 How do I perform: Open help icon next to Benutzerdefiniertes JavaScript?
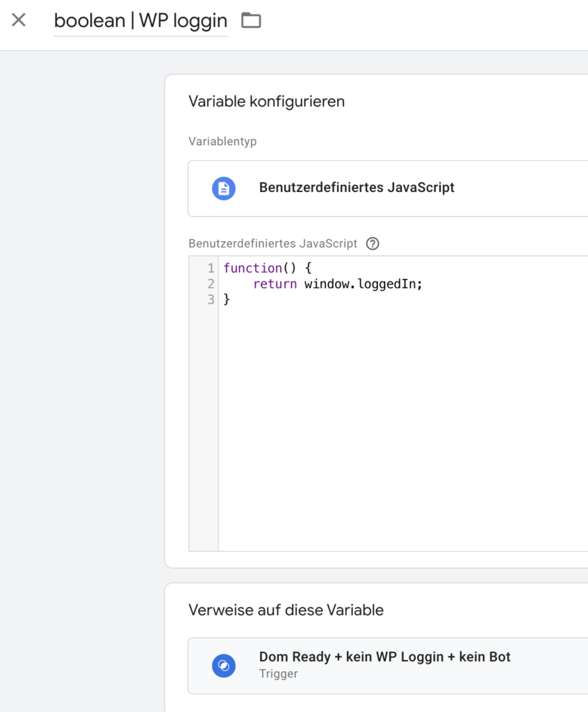coord(373,244)
